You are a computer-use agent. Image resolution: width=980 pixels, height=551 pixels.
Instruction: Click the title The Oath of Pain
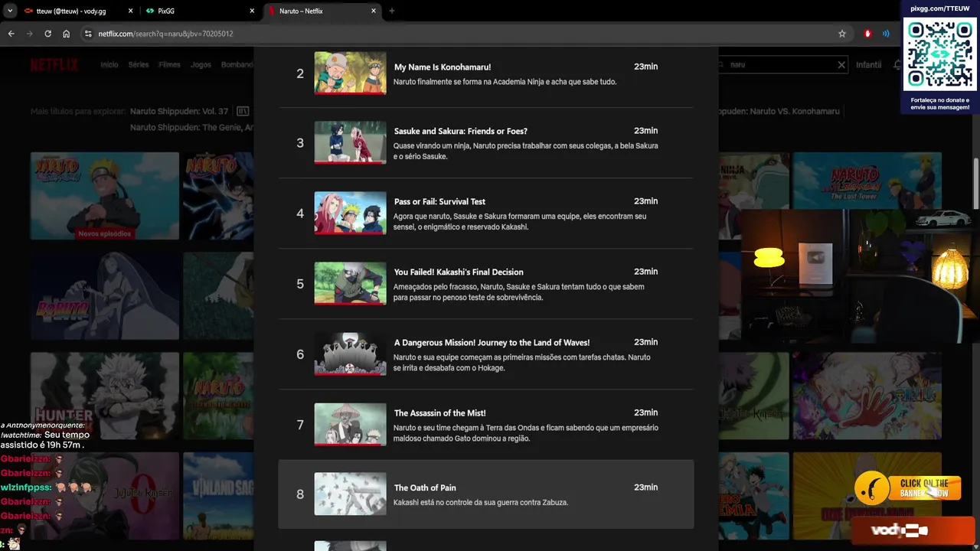425,488
